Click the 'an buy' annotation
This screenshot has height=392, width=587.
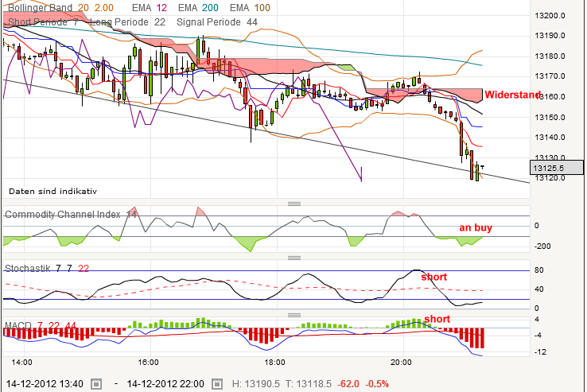(476, 227)
